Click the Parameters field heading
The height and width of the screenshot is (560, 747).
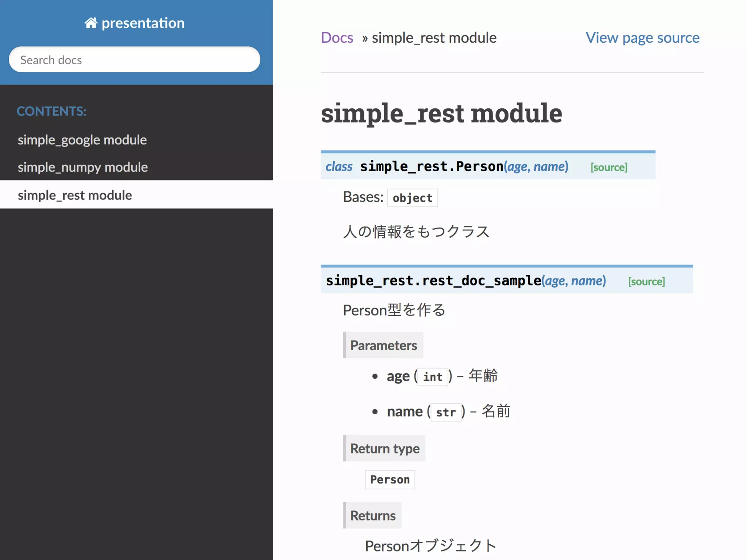383,345
